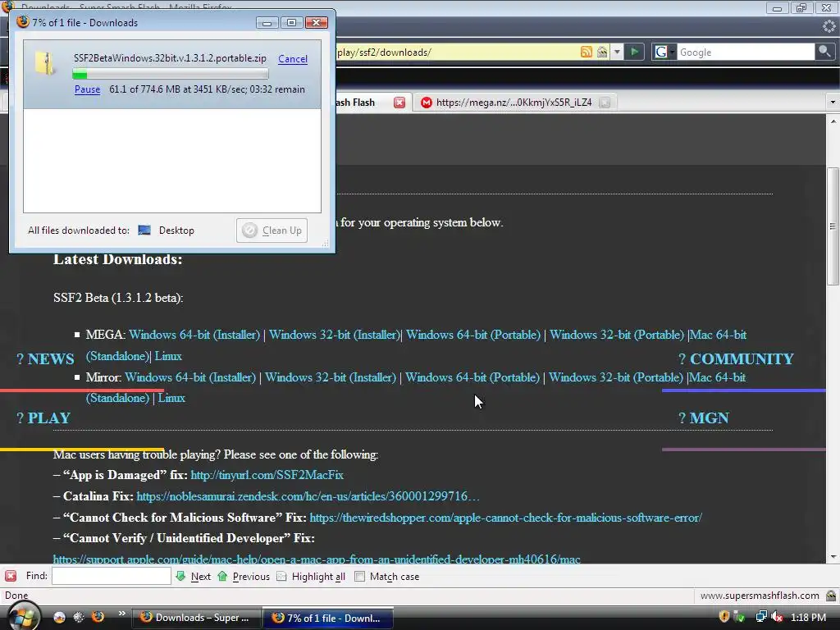Click the network connection tray icon
The image size is (840, 630).
coord(760,617)
